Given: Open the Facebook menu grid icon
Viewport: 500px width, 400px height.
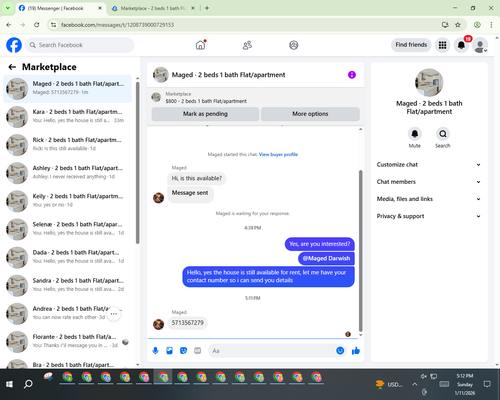Looking at the screenshot, I should pos(442,45).
